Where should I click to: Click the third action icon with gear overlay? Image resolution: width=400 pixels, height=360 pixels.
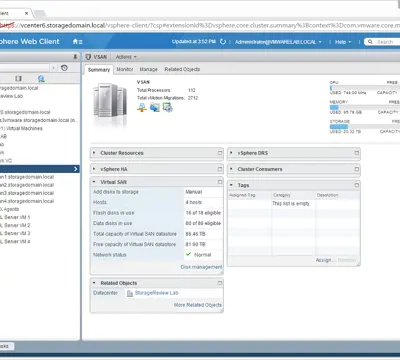tap(167, 108)
